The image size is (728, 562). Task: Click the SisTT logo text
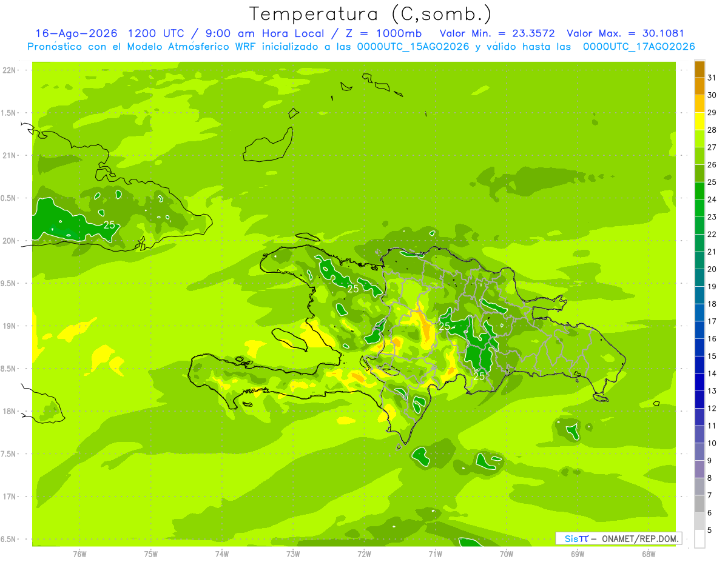[x=576, y=538]
